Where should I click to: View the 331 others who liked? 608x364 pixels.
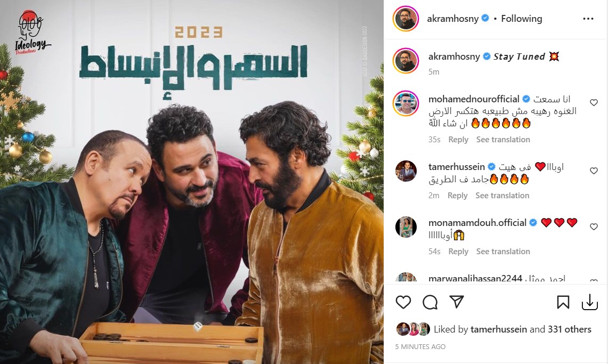pos(569,329)
